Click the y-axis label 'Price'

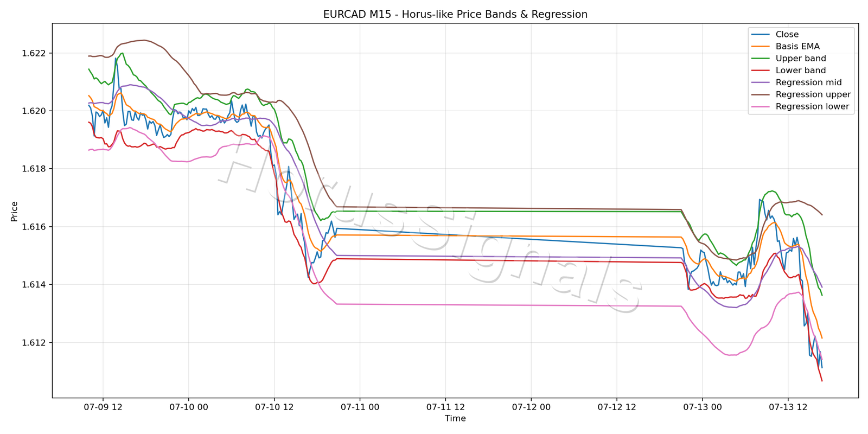14,211
